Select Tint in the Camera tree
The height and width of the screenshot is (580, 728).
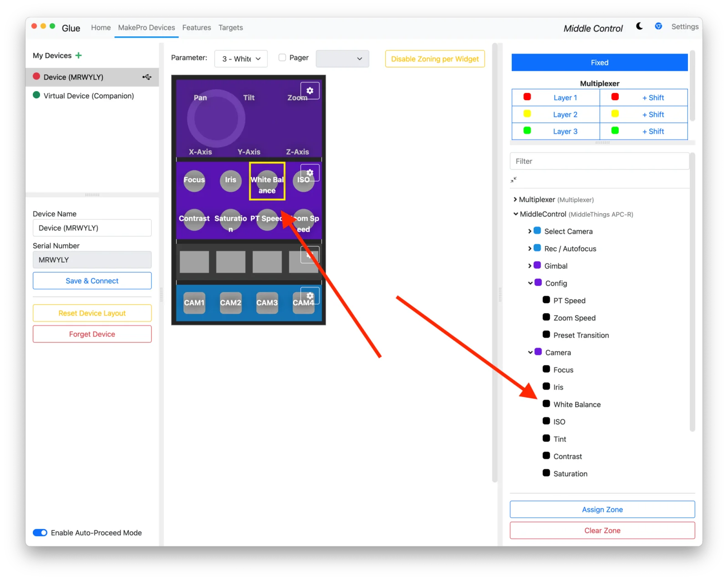[560, 439]
